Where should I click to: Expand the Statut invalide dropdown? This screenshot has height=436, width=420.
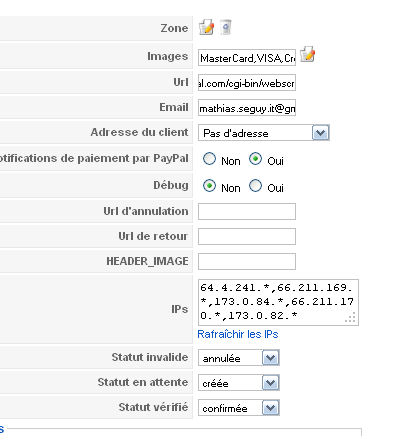click(239, 358)
